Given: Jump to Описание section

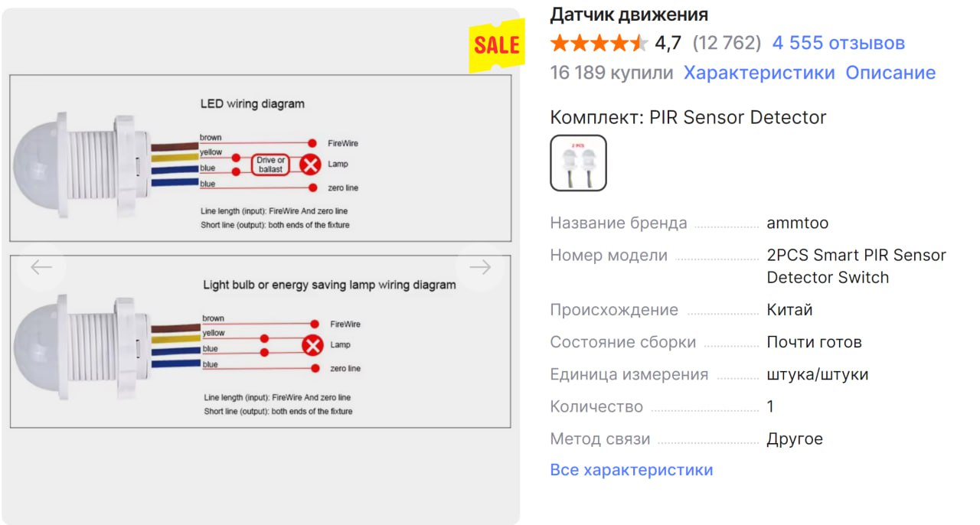Looking at the screenshot, I should click(890, 73).
